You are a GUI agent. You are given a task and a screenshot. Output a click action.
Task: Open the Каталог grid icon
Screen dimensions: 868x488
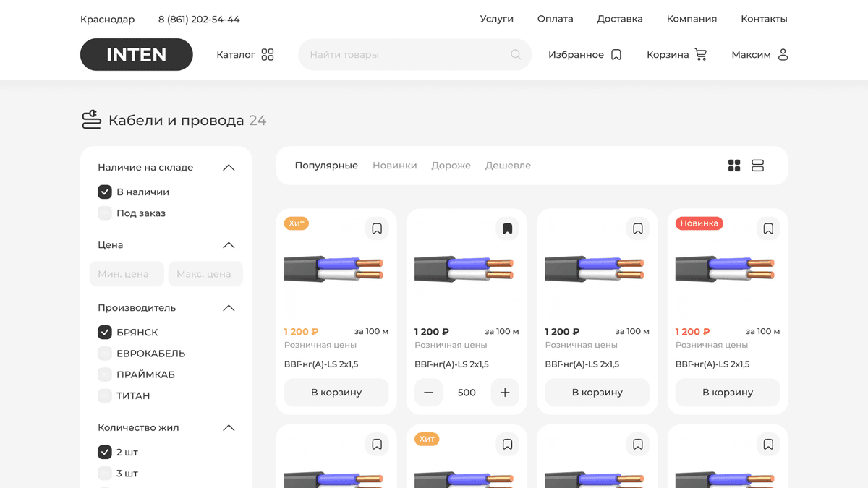point(268,55)
